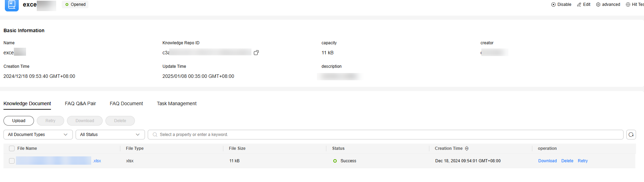Click the search magnifier icon

point(155,135)
